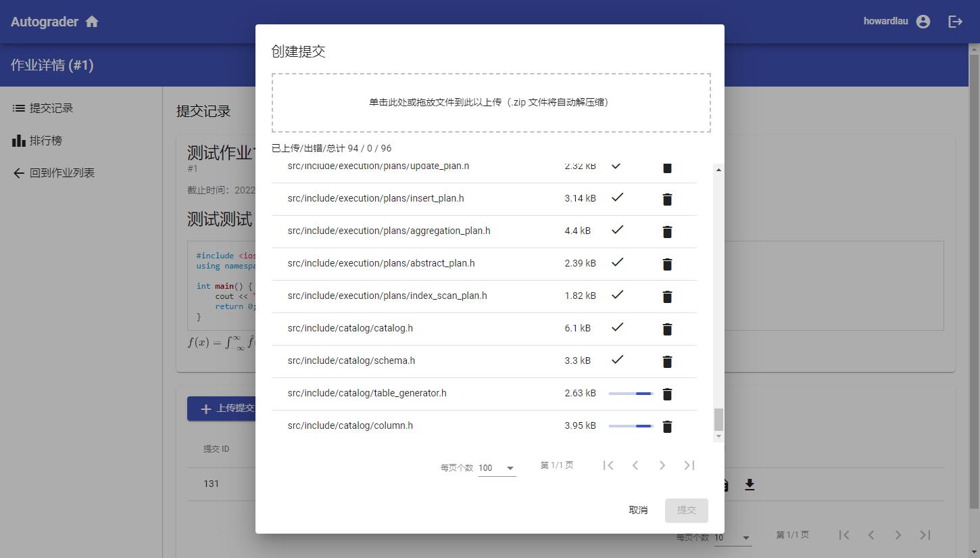The image size is (980, 558).
Task: Select src/include/catalog/column.h file name
Action: (350, 425)
